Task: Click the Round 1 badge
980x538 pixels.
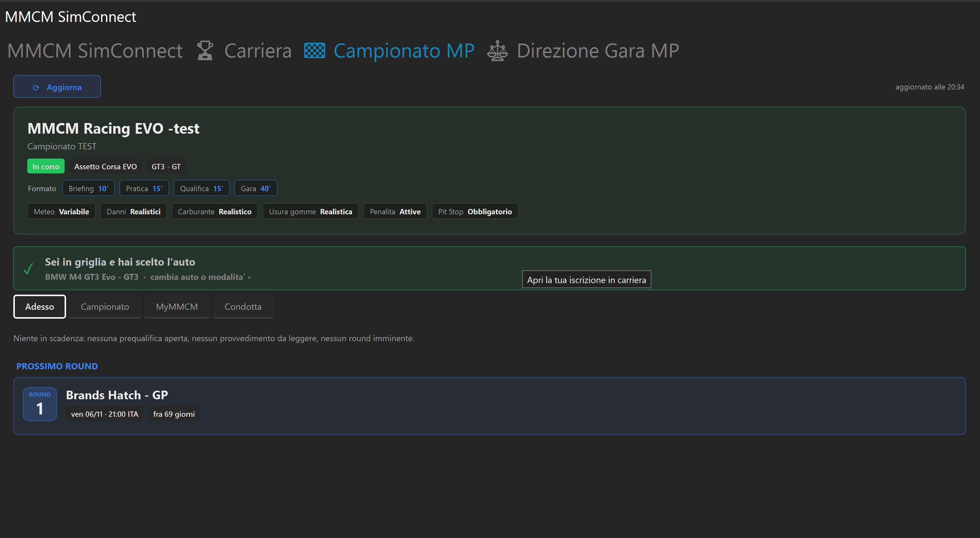Action: point(40,404)
